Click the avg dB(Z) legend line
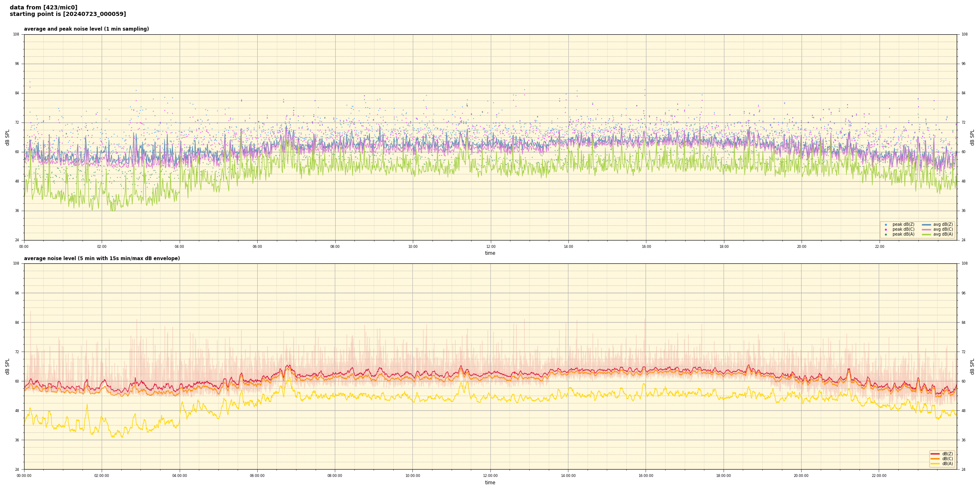Image resolution: width=980 pixels, height=490 pixels. coord(927,225)
